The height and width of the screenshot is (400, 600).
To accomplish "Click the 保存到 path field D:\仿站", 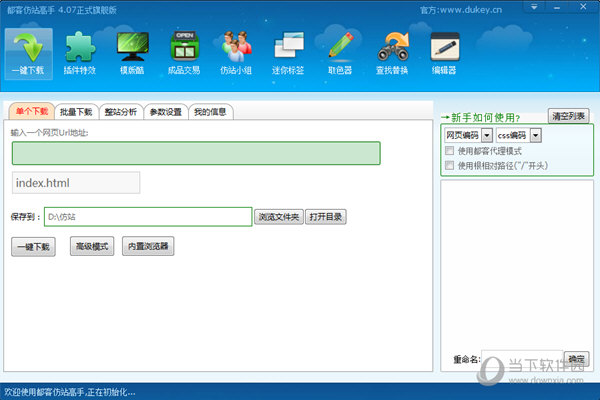I will (148, 217).
